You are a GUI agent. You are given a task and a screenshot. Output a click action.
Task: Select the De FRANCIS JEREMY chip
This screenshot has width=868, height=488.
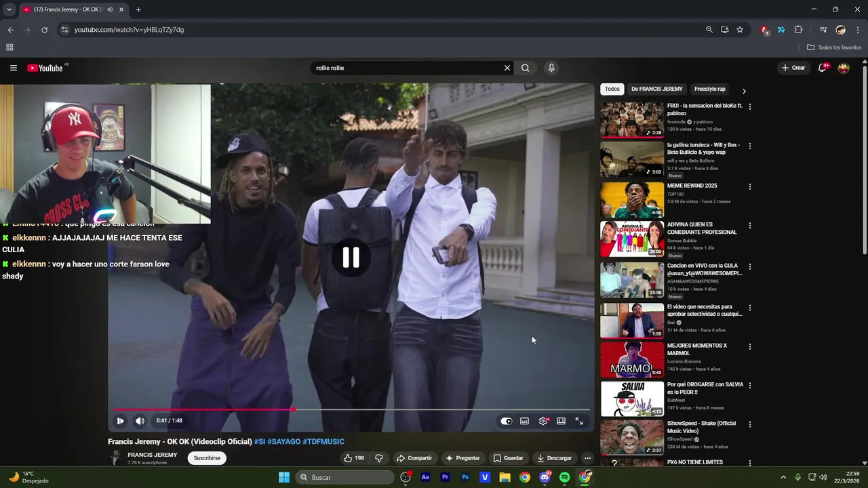(x=657, y=89)
